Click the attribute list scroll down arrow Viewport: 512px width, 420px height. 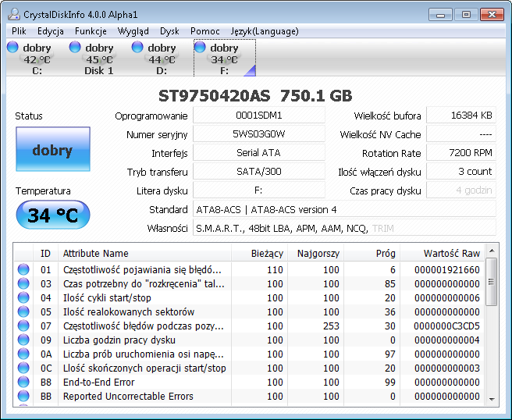pyautogui.click(x=492, y=400)
